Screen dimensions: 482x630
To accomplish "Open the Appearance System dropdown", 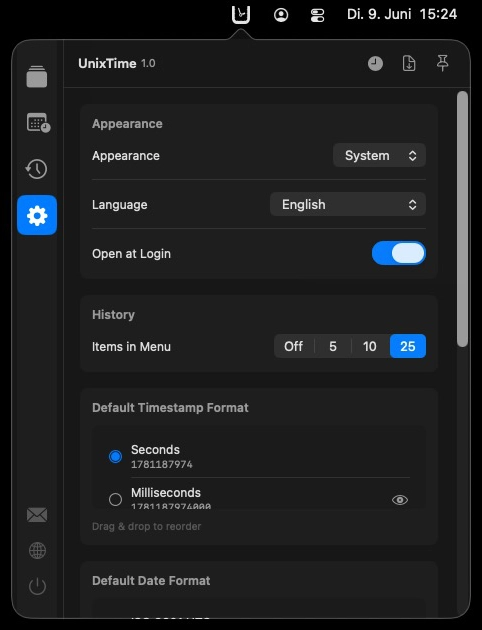I will click(x=379, y=155).
